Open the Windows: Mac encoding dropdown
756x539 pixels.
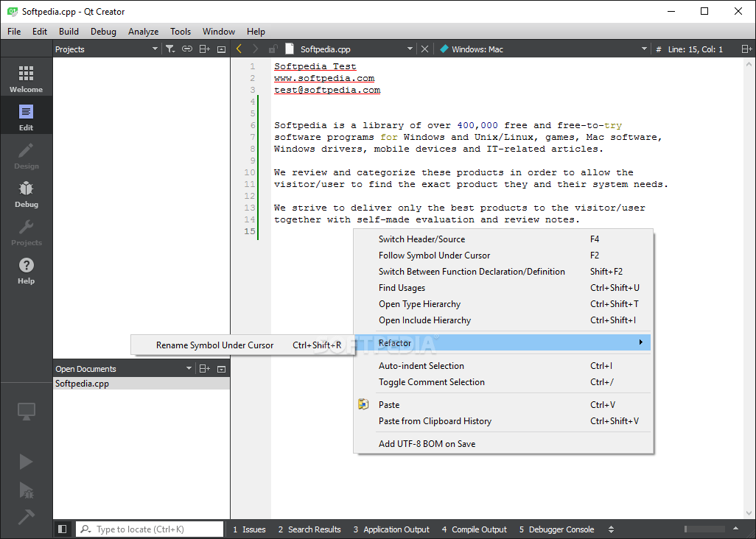pos(643,49)
